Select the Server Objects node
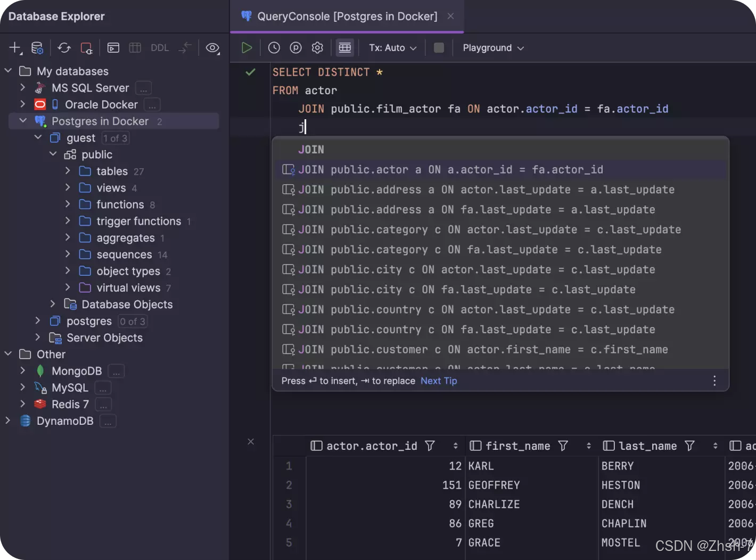The image size is (756, 560). [104, 337]
